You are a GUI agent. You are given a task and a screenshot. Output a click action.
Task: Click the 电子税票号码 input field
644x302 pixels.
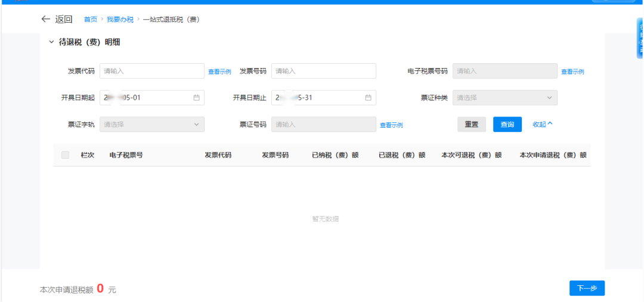coord(505,71)
